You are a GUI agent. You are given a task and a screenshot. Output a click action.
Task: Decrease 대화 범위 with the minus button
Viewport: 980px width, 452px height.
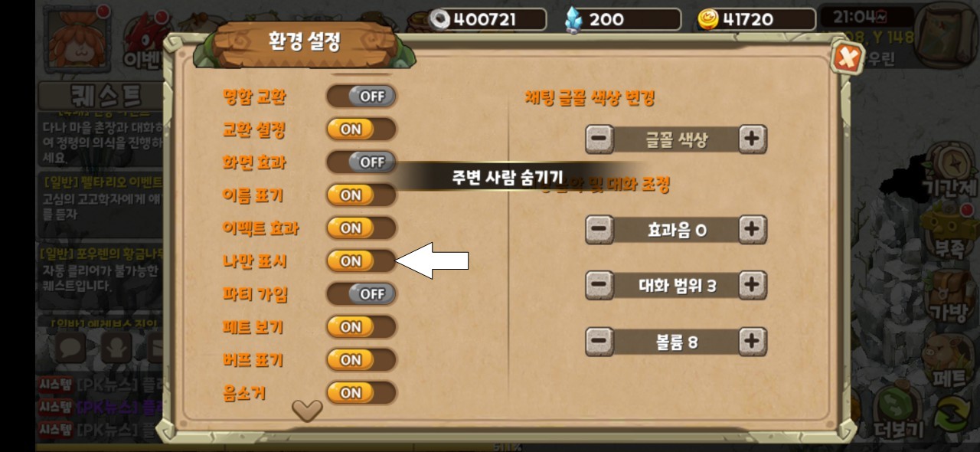tap(600, 285)
